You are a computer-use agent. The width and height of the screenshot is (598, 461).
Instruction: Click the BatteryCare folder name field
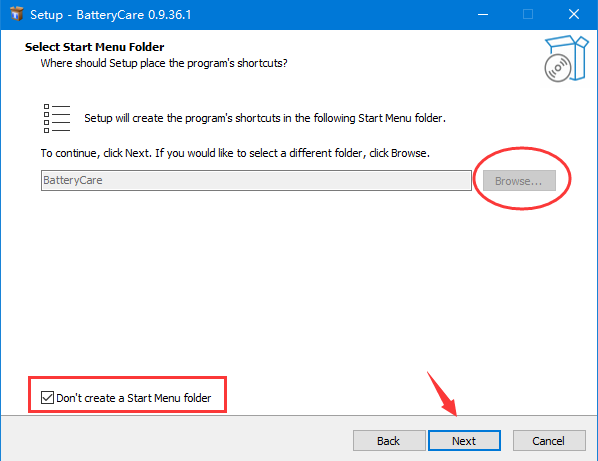pos(256,180)
